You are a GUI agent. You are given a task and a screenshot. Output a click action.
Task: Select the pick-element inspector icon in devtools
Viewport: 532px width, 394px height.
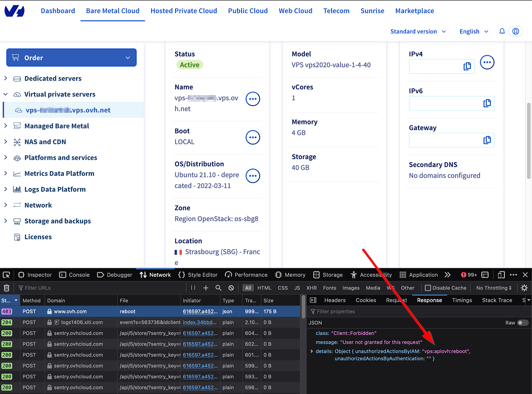(x=6, y=274)
